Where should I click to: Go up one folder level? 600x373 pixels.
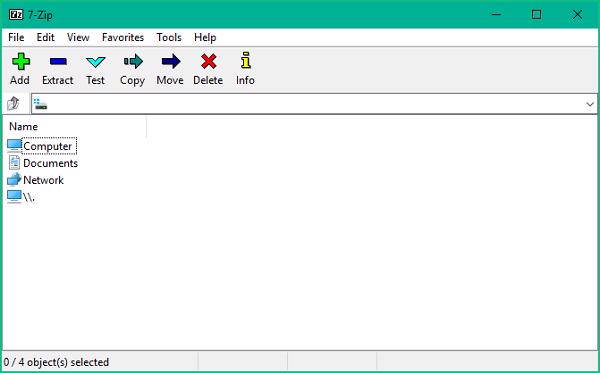pyautogui.click(x=13, y=103)
